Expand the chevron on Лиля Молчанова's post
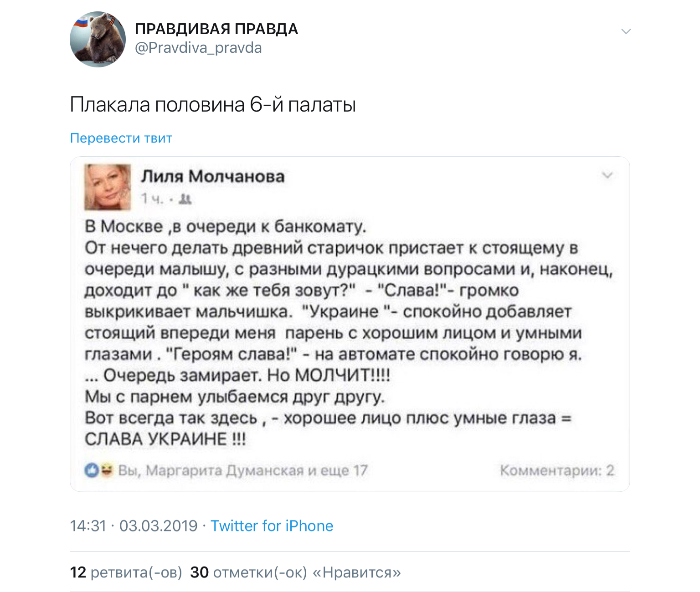Viewport: 700px width, 592px height. [x=607, y=175]
